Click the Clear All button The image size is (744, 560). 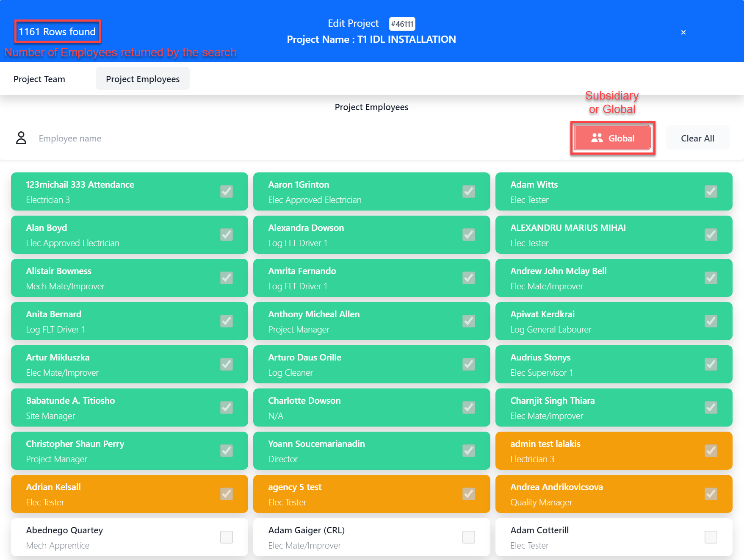[697, 138]
